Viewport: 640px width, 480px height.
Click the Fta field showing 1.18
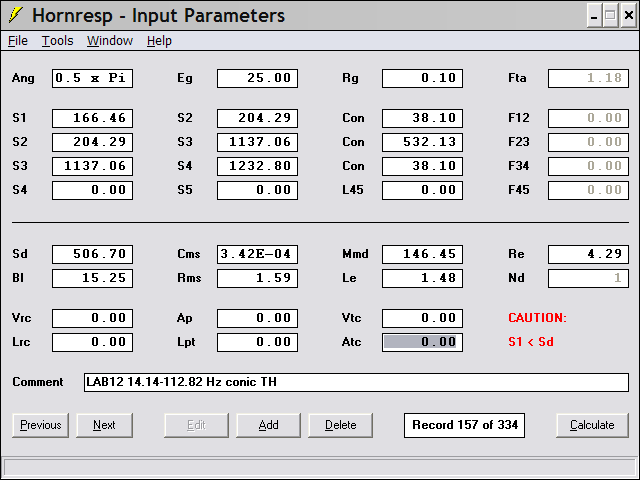(588, 78)
